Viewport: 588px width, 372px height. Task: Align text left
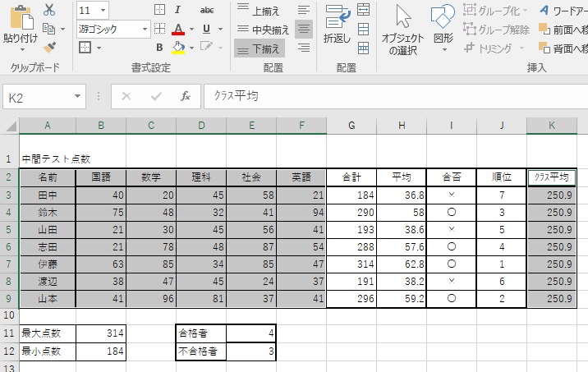point(304,10)
